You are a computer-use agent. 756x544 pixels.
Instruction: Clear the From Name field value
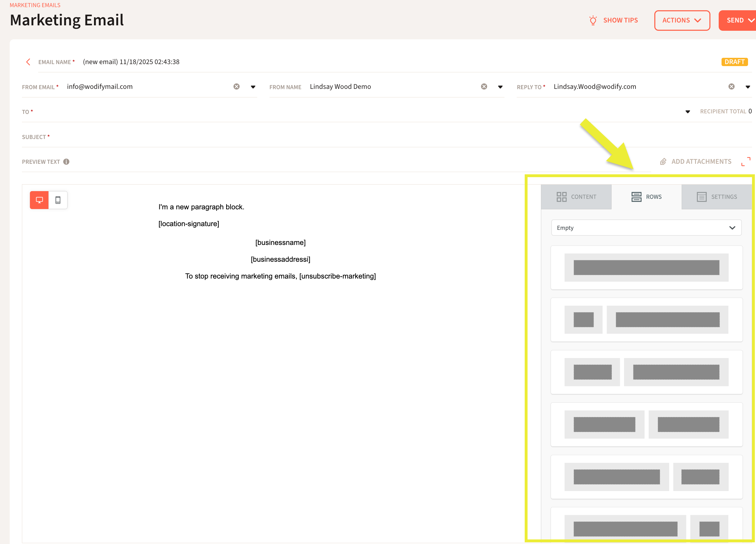point(484,87)
